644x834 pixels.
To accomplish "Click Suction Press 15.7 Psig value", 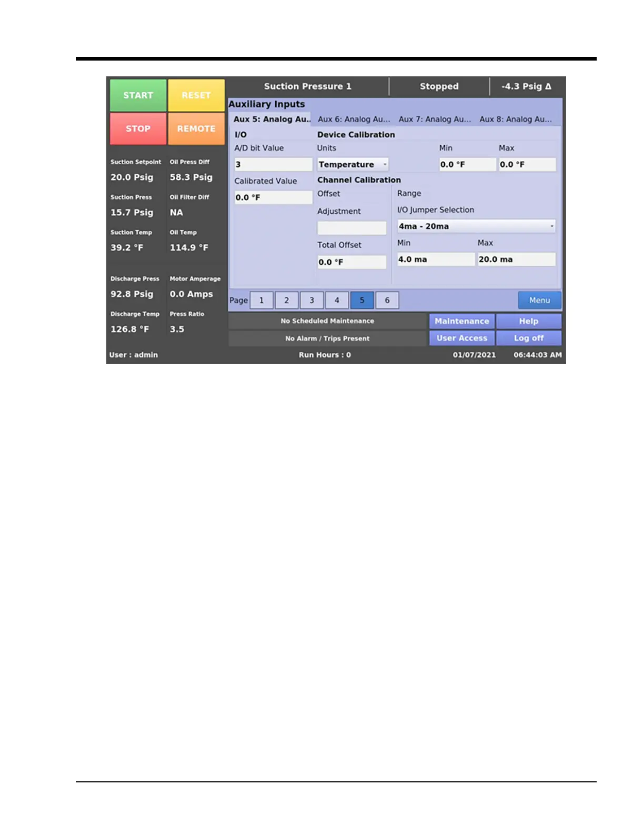I will point(132,213).
